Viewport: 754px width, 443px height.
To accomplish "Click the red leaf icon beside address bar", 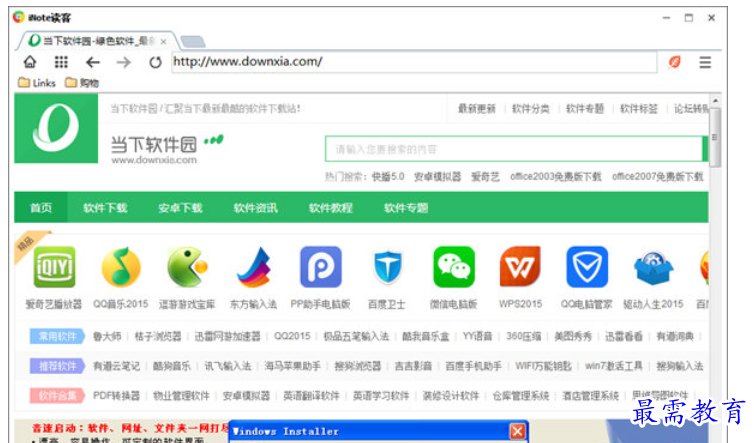I will [675, 62].
